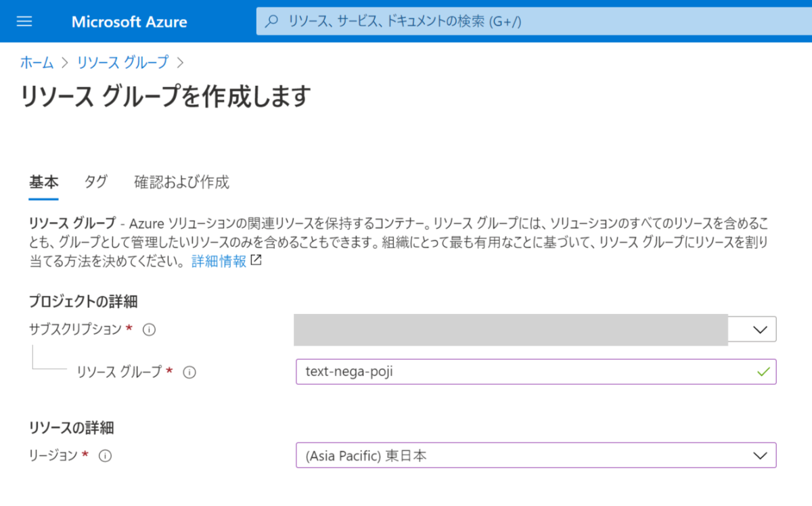Image resolution: width=812 pixels, height=506 pixels.
Task: Go to ホーム breadcrumb
Action: (37, 62)
